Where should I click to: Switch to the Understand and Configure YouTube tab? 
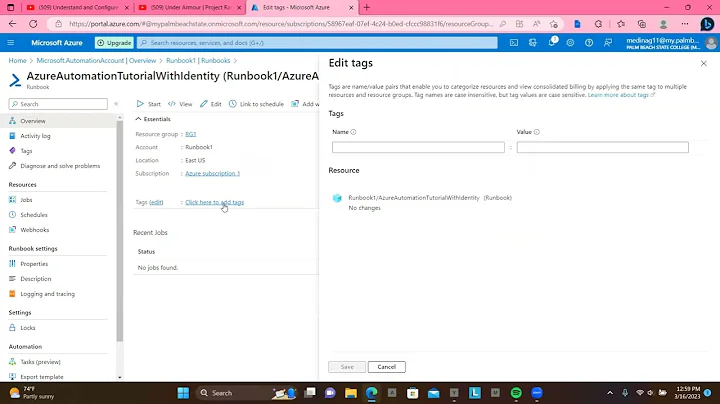coord(78,7)
